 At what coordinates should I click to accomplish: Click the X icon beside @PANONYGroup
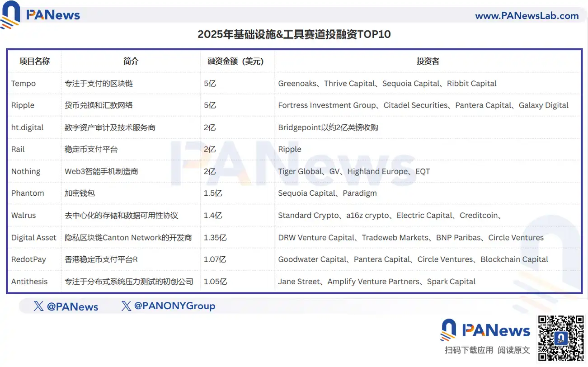(127, 306)
